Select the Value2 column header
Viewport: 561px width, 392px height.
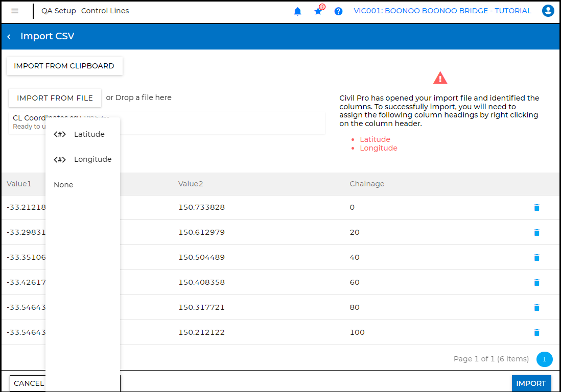point(191,184)
